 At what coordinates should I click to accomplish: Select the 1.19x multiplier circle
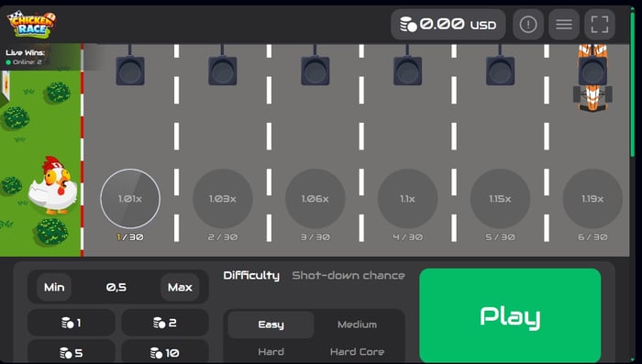592,199
